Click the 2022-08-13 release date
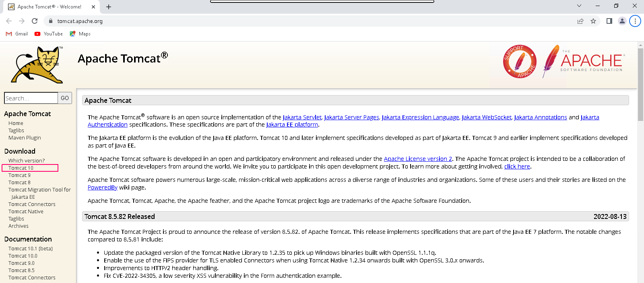 610,216
